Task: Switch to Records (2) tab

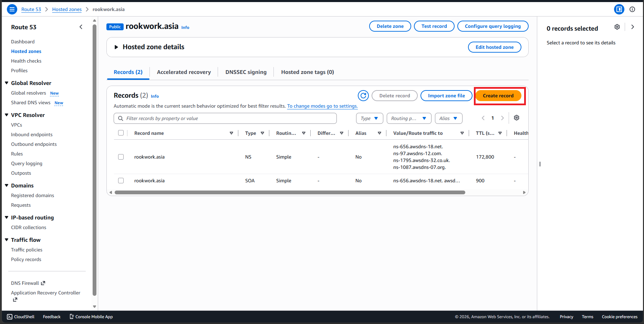Action: click(x=128, y=72)
